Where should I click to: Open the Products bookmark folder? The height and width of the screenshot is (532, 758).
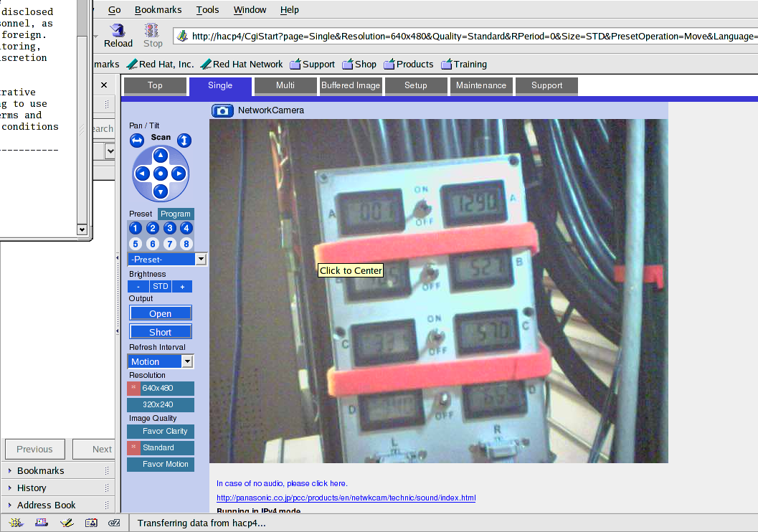[x=409, y=65]
